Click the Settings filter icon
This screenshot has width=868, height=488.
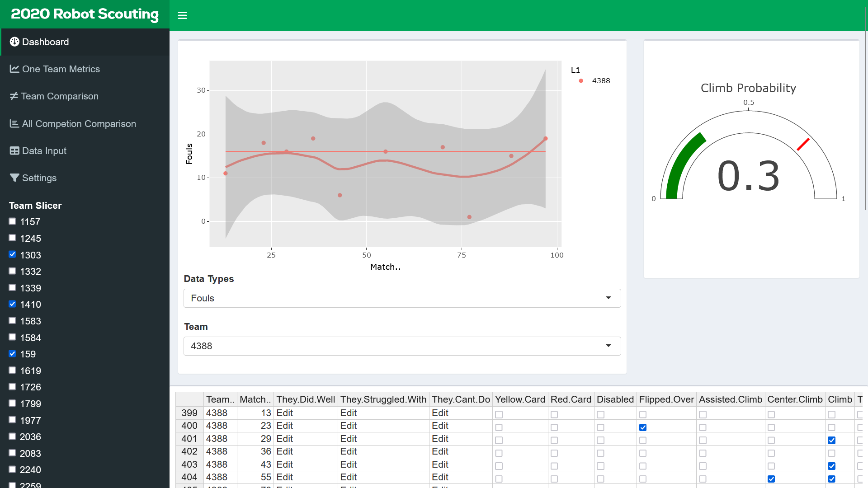(x=14, y=178)
